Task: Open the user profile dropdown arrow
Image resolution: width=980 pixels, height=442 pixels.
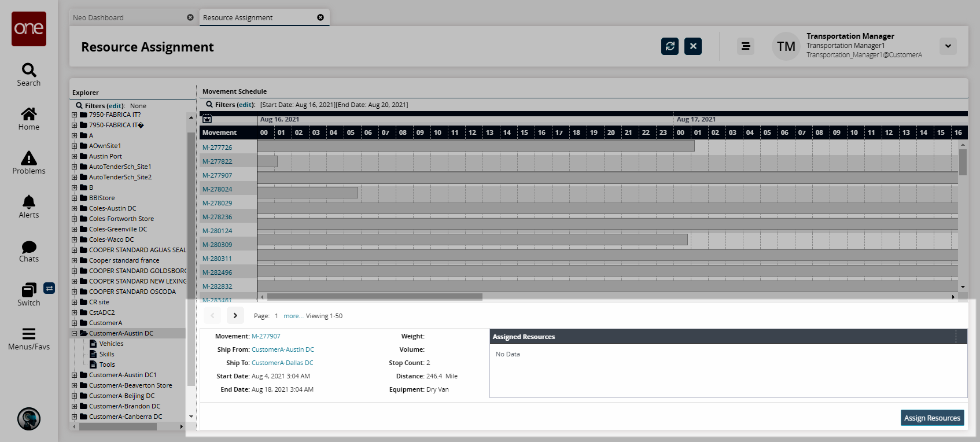Action: tap(948, 46)
